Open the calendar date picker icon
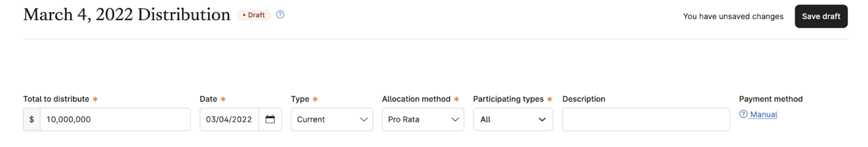The image size is (868, 147). point(270,119)
